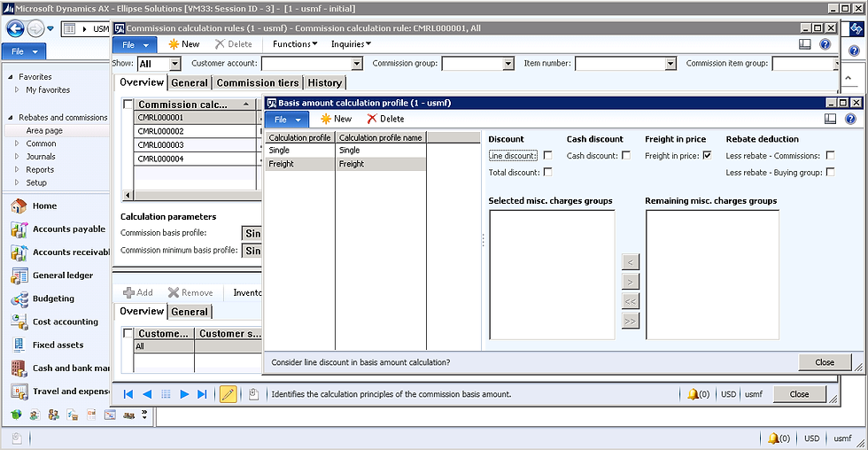Open the Budgeting module icon
The height and width of the screenshot is (450, 868).
coord(19,299)
